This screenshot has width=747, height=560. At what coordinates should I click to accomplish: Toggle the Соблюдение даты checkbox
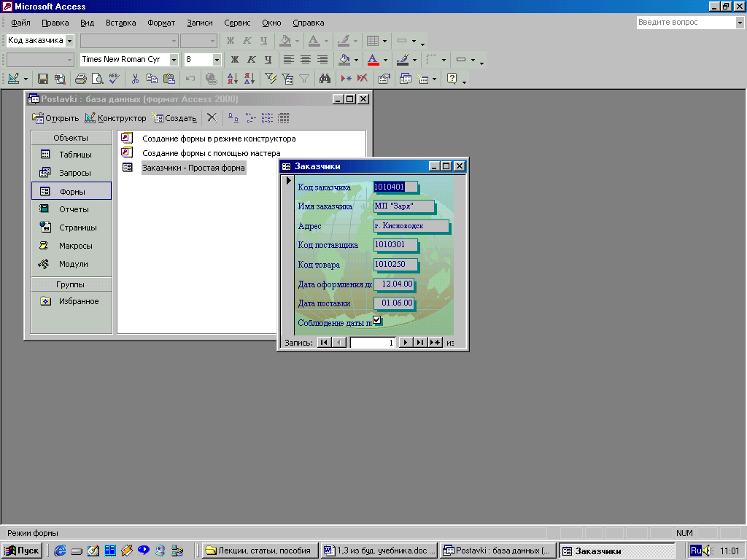[377, 319]
